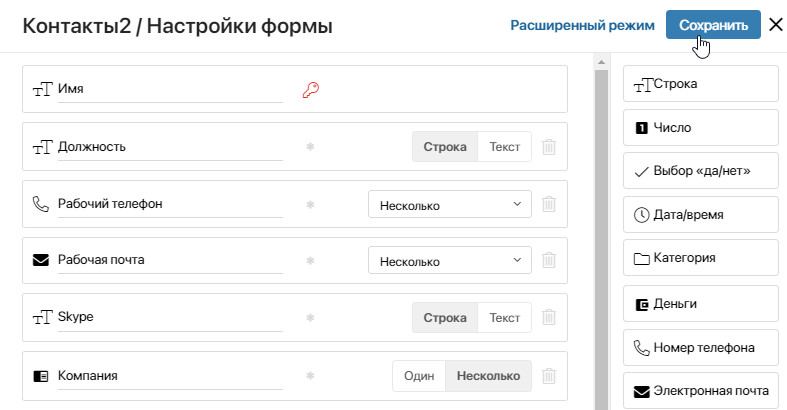
Task: Delete the Рабочий телефон field with trash icon
Action: pos(549,204)
